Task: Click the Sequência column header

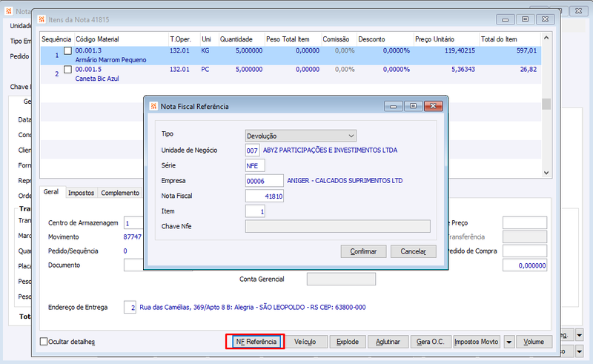Action: pyautogui.click(x=57, y=39)
